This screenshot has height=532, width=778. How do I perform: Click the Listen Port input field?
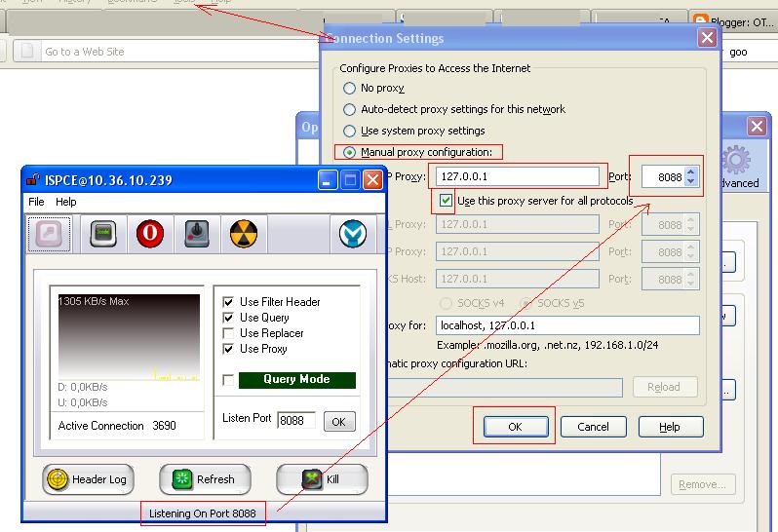coord(296,421)
